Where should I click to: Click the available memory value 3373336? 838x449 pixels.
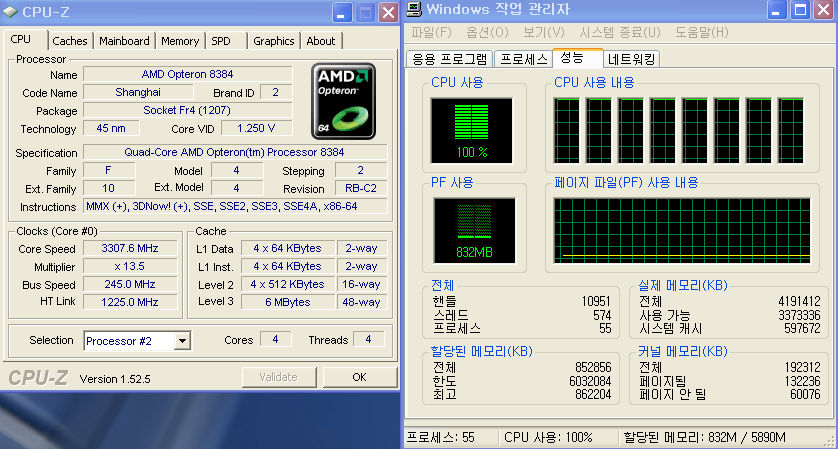799,315
